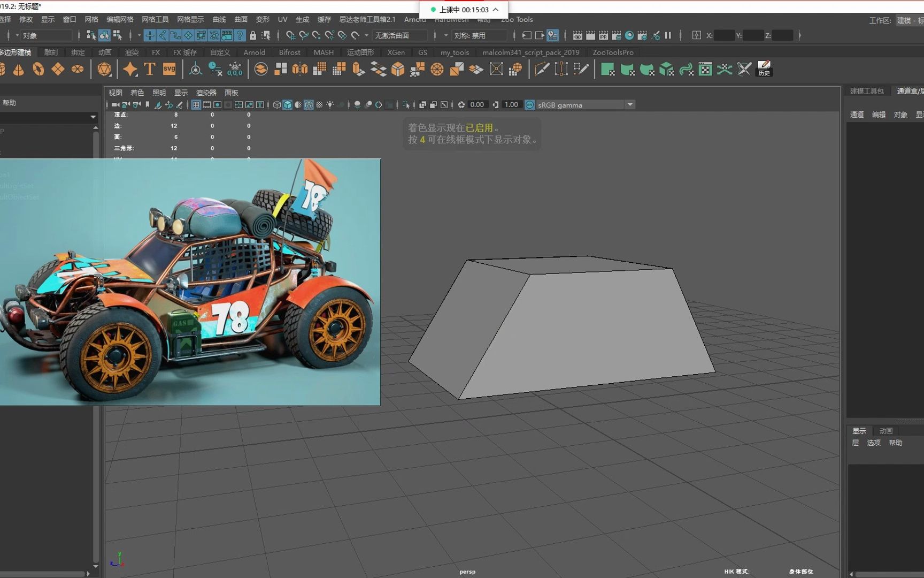The height and width of the screenshot is (578, 924).
Task: Open the render settings clapper-gear icon
Action: coord(617,35)
